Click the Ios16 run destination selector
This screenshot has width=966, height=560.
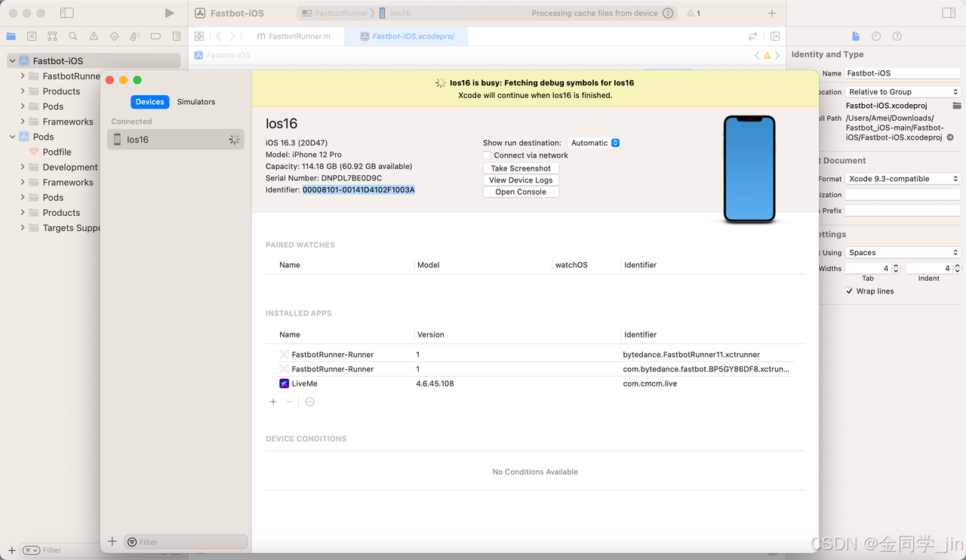(x=395, y=13)
